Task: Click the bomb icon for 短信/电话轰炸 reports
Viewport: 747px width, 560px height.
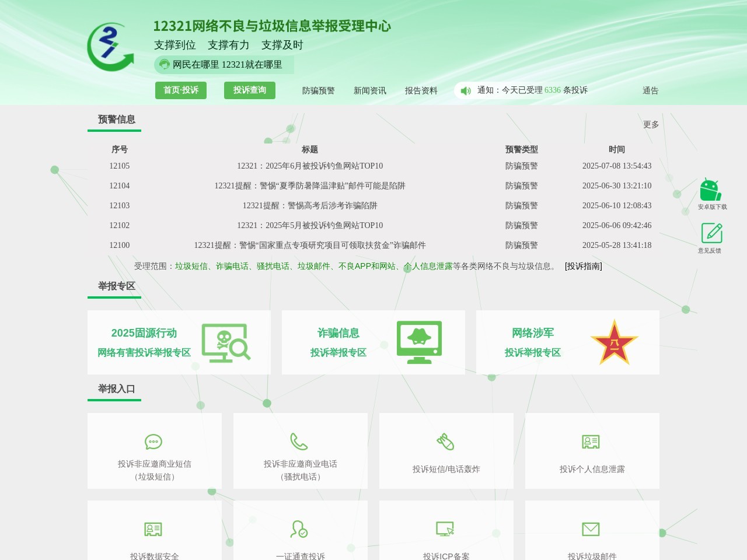Action: coord(445,442)
